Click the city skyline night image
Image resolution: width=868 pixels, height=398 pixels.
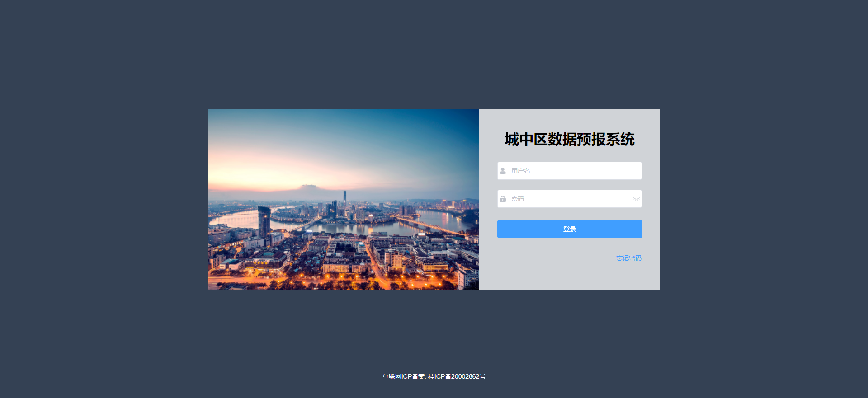[344, 199]
